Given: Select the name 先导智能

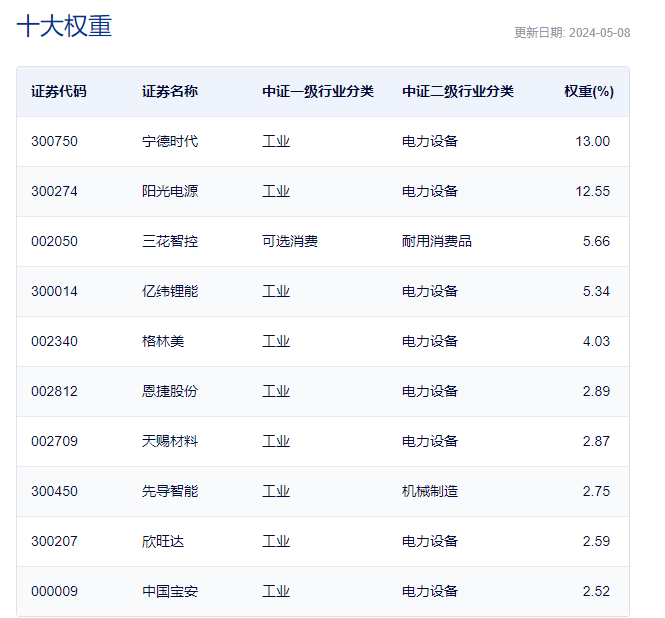Looking at the screenshot, I should click(170, 492).
